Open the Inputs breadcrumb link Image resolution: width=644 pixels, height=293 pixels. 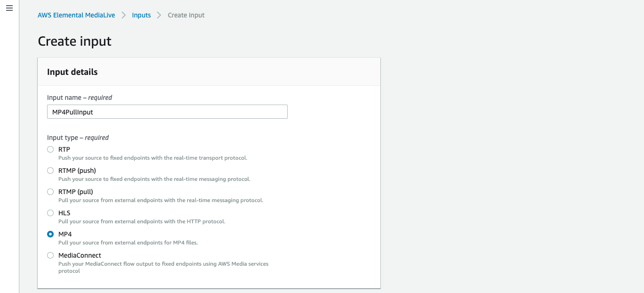click(141, 15)
